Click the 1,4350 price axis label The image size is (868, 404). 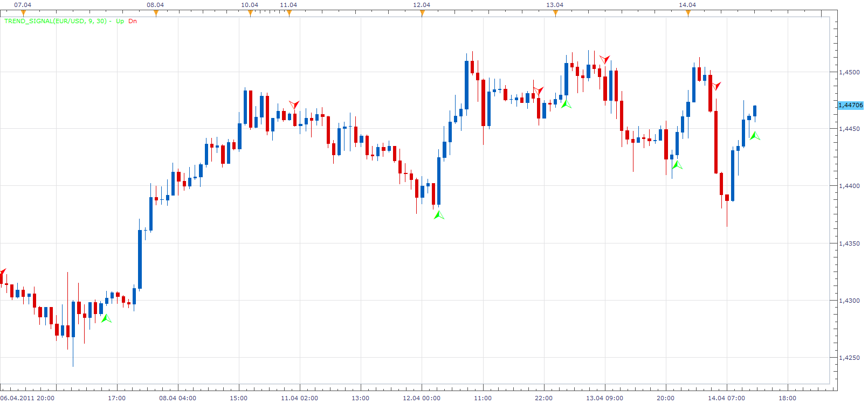pyautogui.click(x=850, y=243)
